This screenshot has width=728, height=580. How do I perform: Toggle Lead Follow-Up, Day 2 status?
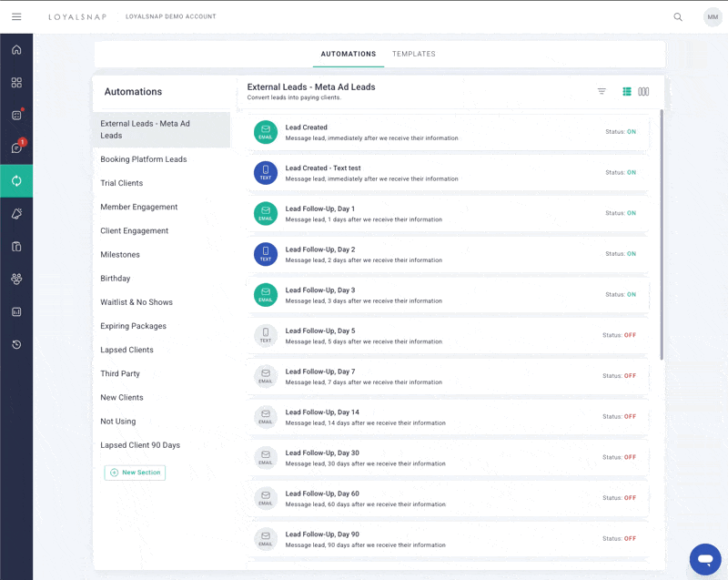pos(631,254)
